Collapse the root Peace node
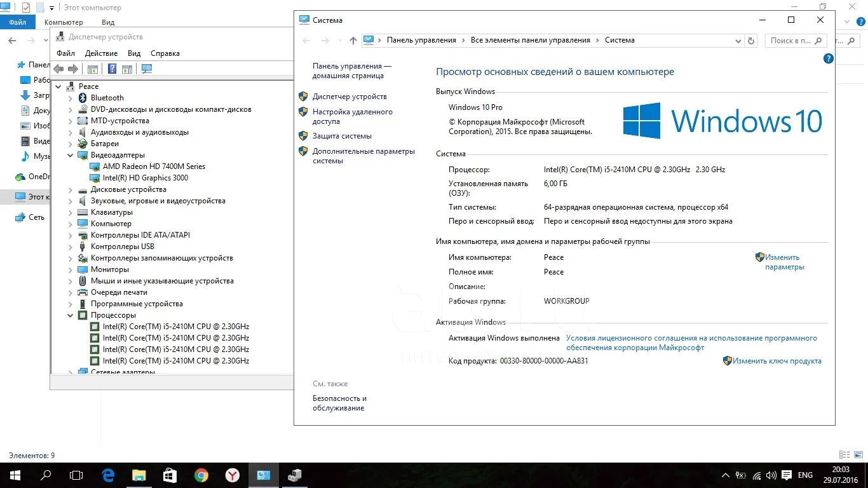The width and height of the screenshot is (868, 488). click(x=58, y=86)
